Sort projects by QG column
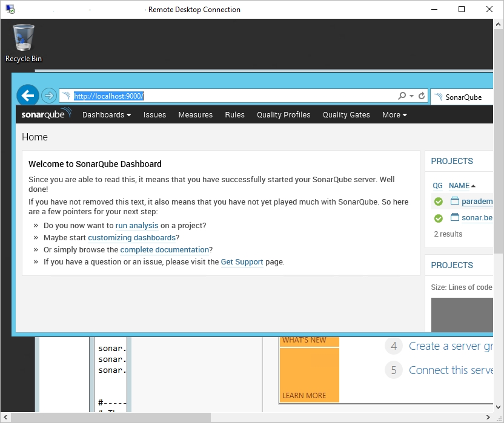Image resolution: width=504 pixels, height=423 pixels. (437, 186)
